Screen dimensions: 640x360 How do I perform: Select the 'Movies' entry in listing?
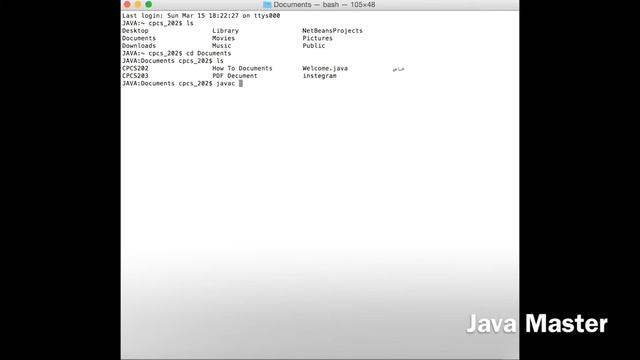(x=223, y=38)
